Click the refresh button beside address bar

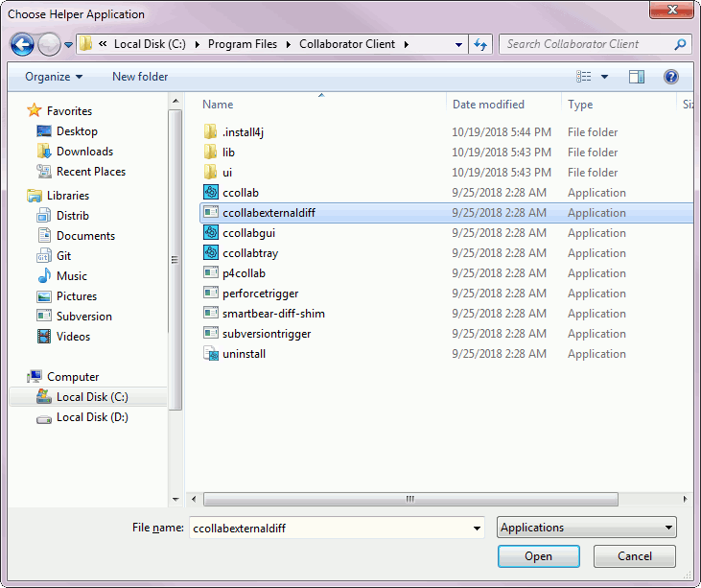pos(480,44)
